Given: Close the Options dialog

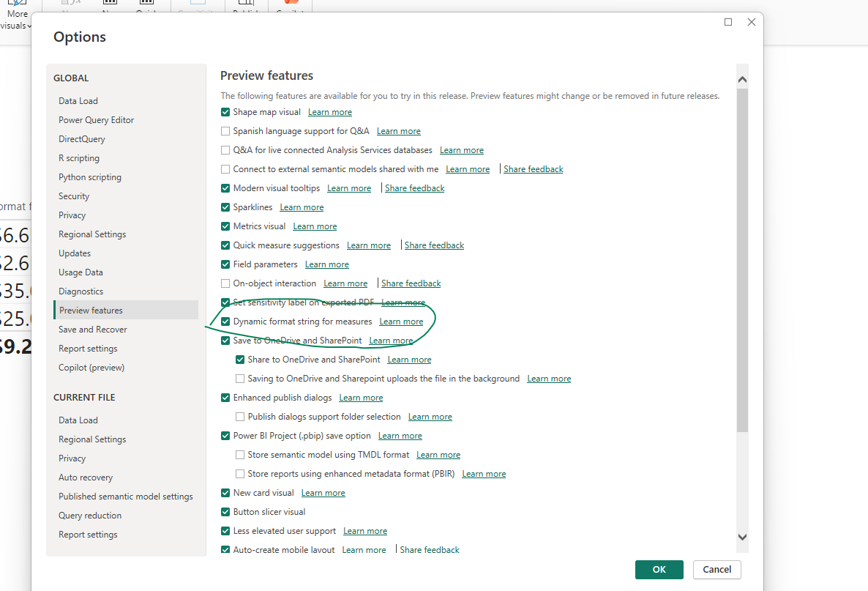Looking at the screenshot, I should (751, 22).
